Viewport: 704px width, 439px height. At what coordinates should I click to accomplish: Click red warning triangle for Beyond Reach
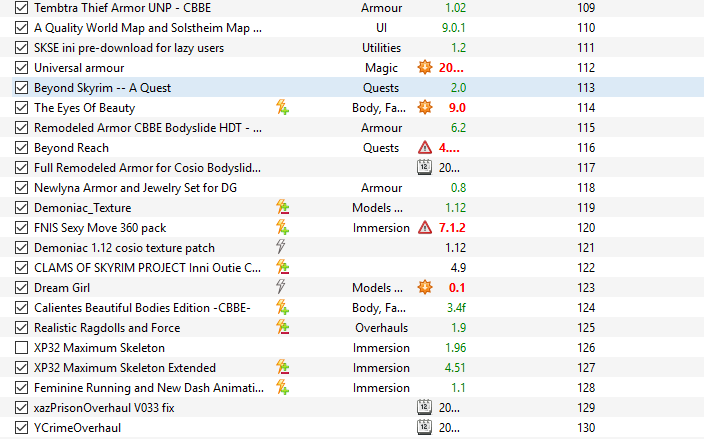[425, 148]
